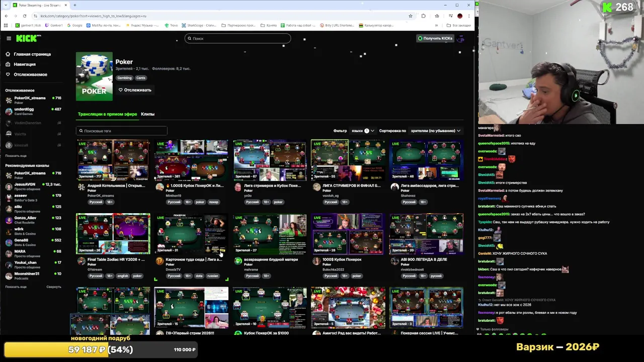Open Навигация in the sidebar
This screenshot has width=644, height=362.
[24, 64]
